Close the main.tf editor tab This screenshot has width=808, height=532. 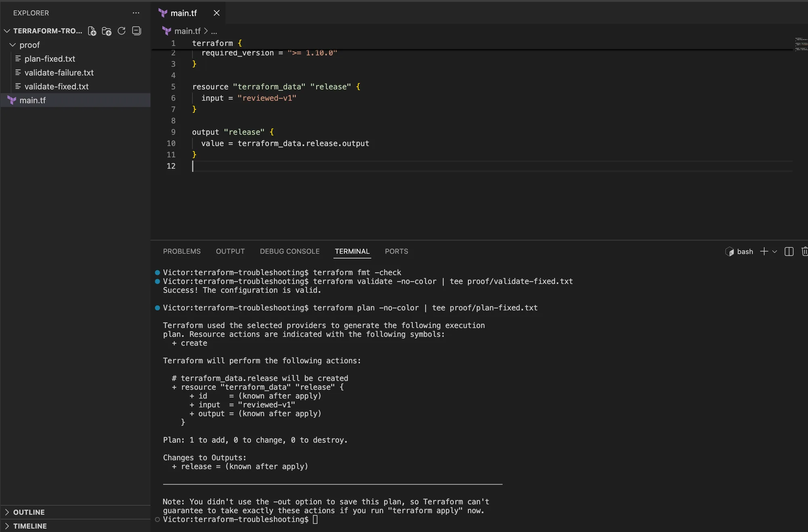[217, 13]
